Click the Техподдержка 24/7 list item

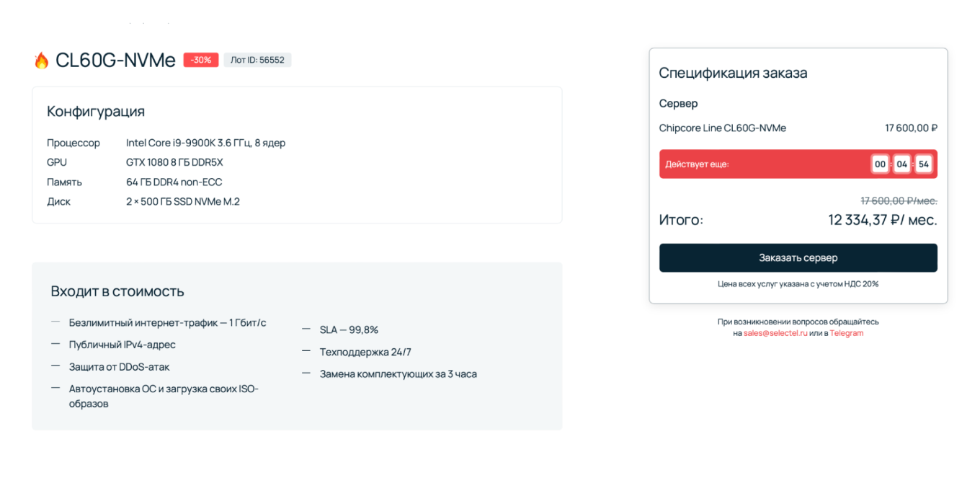(x=365, y=352)
